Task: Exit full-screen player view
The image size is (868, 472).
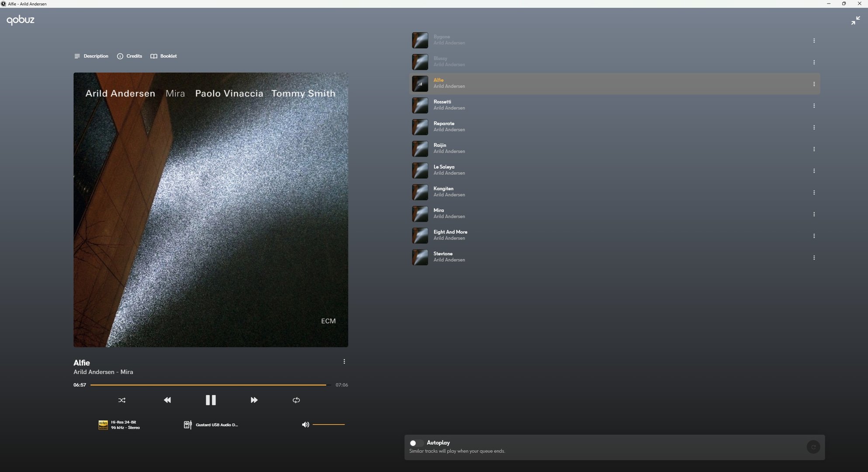Action: pos(855,20)
